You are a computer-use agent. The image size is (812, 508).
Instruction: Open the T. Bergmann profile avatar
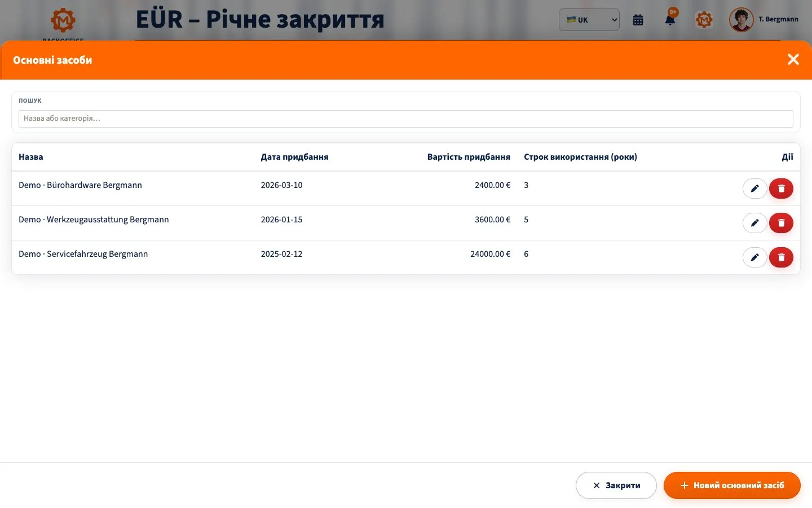point(741,20)
